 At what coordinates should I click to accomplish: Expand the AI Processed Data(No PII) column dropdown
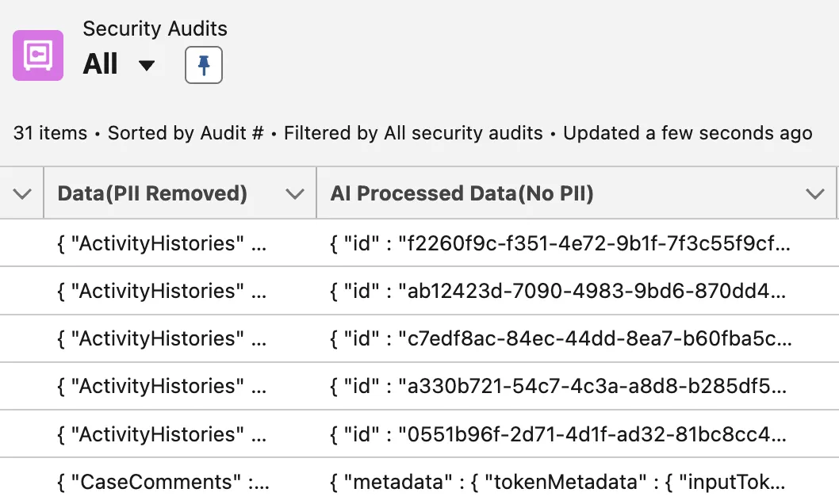815,193
